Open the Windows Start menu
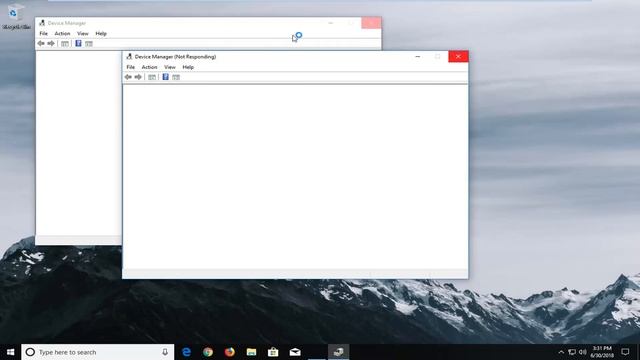 [x=11, y=352]
